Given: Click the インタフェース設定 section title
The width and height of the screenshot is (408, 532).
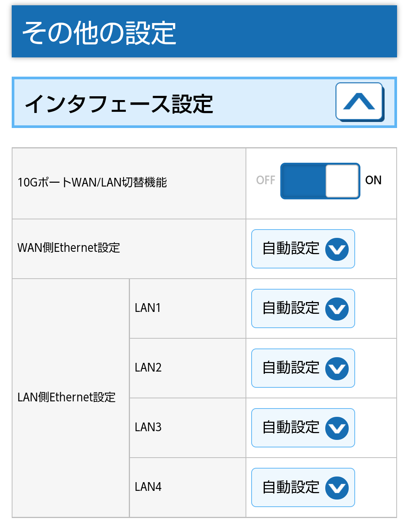Looking at the screenshot, I should point(119,104).
